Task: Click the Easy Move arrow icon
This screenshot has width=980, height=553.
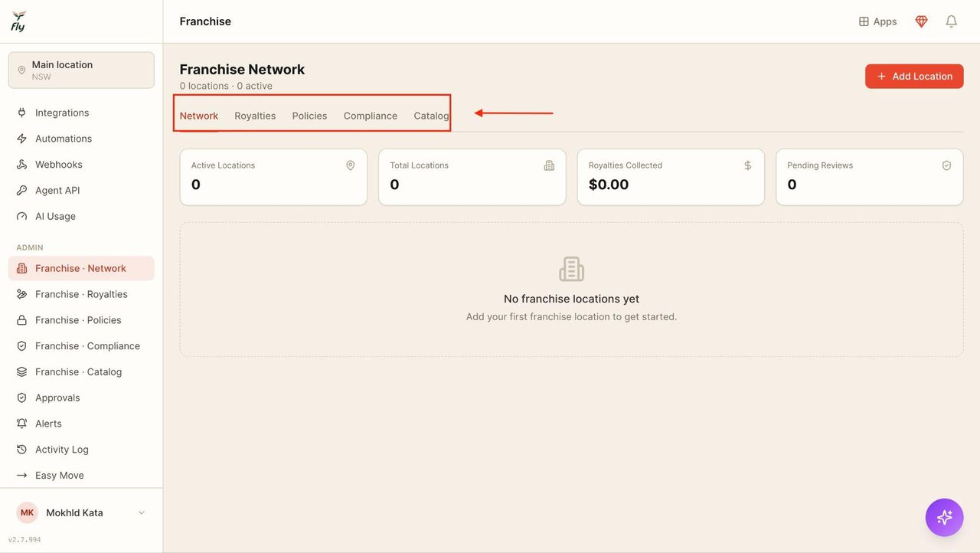Action: [22, 476]
